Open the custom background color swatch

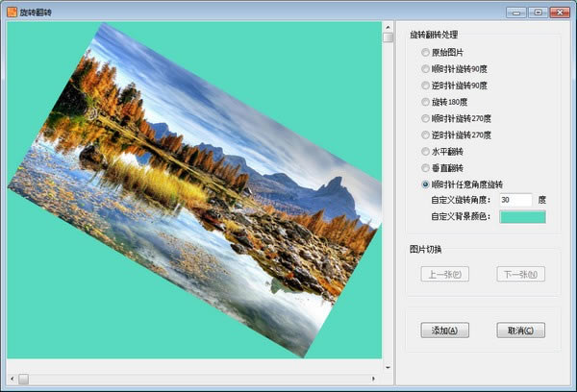click(x=522, y=216)
